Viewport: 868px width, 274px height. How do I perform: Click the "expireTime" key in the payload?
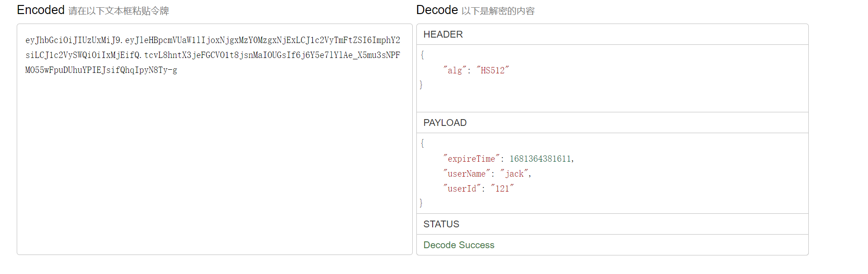pos(471,159)
